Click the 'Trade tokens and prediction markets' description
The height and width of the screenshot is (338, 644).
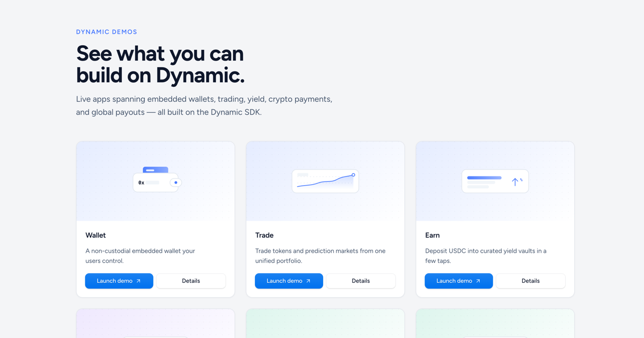(320, 256)
